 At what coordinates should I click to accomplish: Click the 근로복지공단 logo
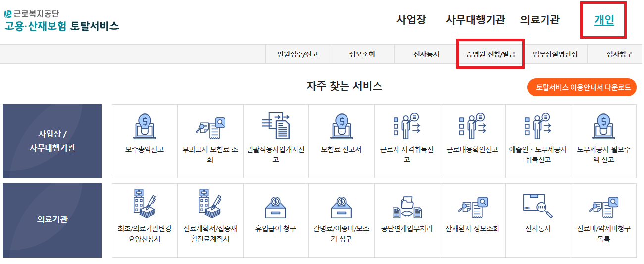click(32, 13)
